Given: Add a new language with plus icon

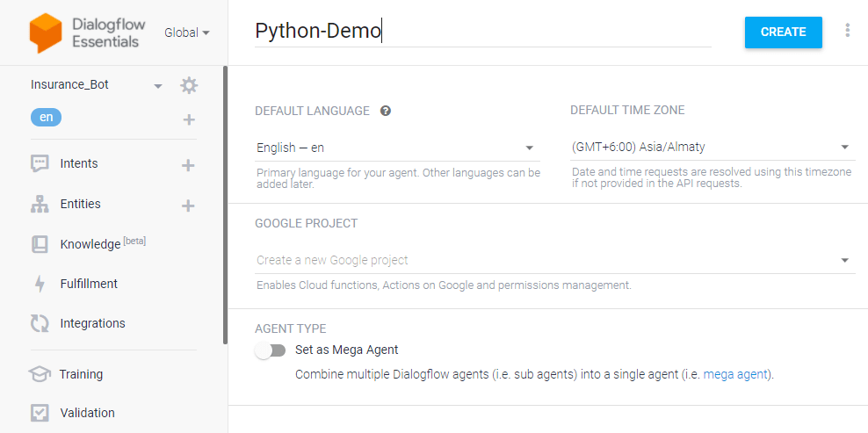Looking at the screenshot, I should click(189, 119).
